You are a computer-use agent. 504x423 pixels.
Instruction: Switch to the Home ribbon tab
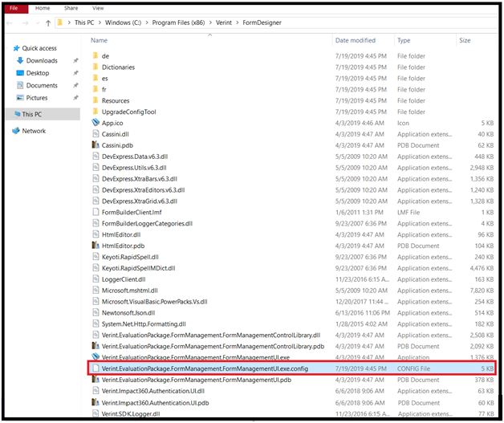[x=43, y=8]
